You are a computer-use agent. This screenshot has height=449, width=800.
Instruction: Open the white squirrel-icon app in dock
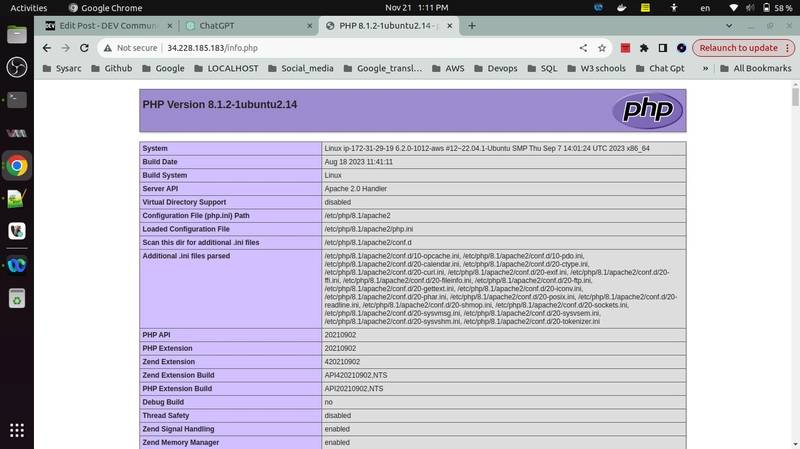[x=17, y=231]
